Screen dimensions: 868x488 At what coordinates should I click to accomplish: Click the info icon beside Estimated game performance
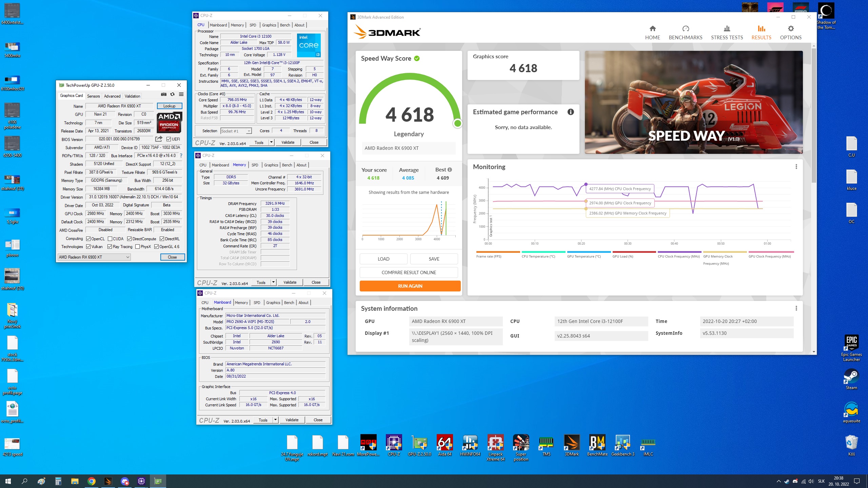(571, 112)
